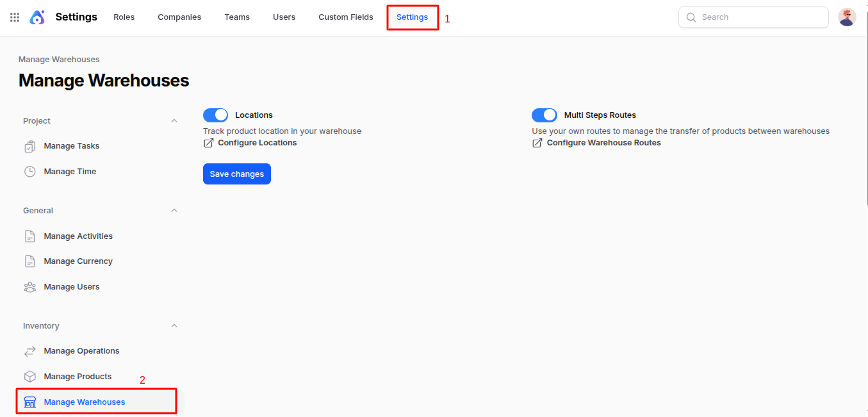Click the Manage Time clock icon
The height and width of the screenshot is (417, 868).
pos(30,172)
